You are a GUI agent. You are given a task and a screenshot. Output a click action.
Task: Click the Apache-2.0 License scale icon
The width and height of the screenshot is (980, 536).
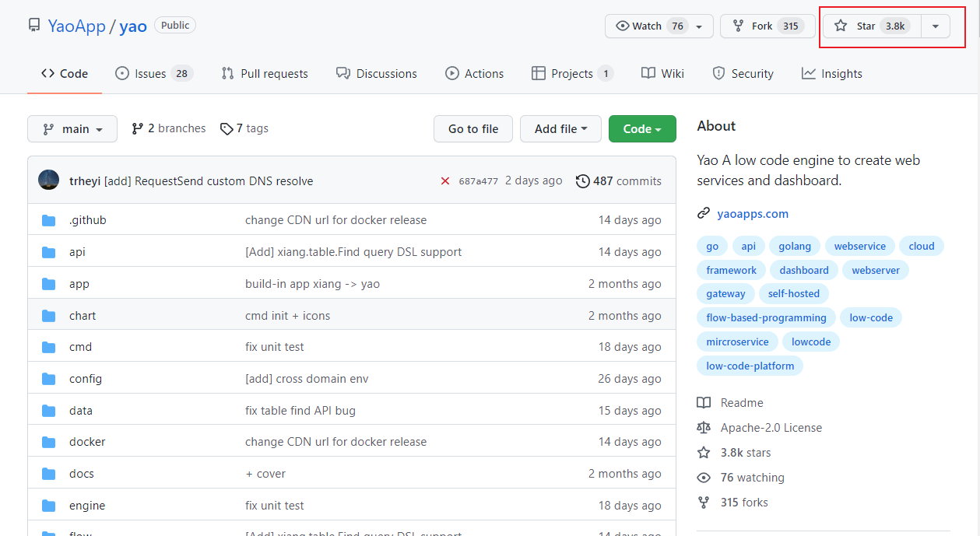coord(704,428)
